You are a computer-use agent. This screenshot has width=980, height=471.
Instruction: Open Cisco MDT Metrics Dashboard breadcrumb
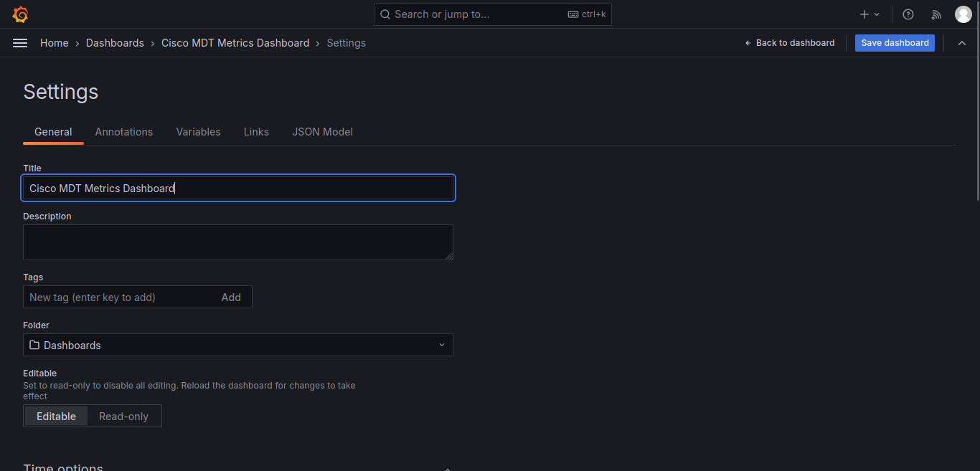pyautogui.click(x=235, y=43)
